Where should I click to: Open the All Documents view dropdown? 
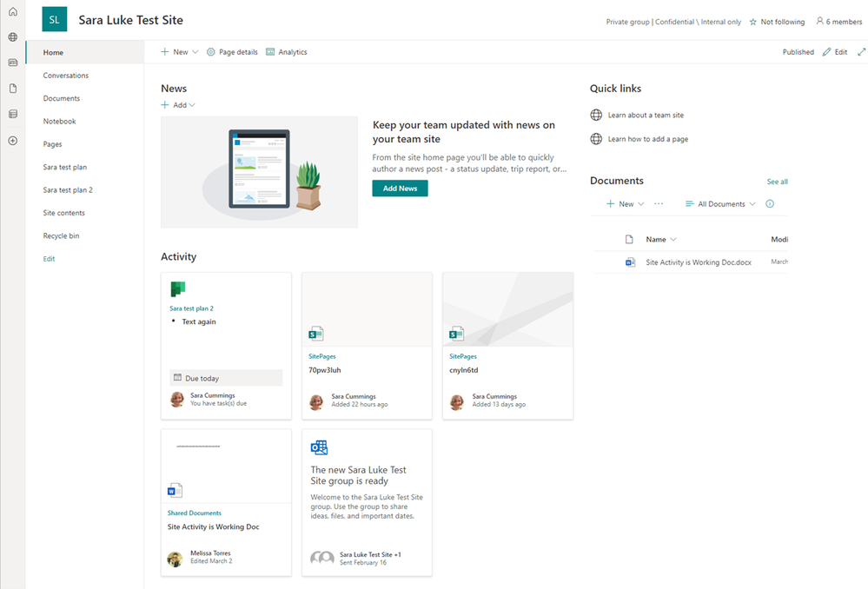(x=720, y=203)
